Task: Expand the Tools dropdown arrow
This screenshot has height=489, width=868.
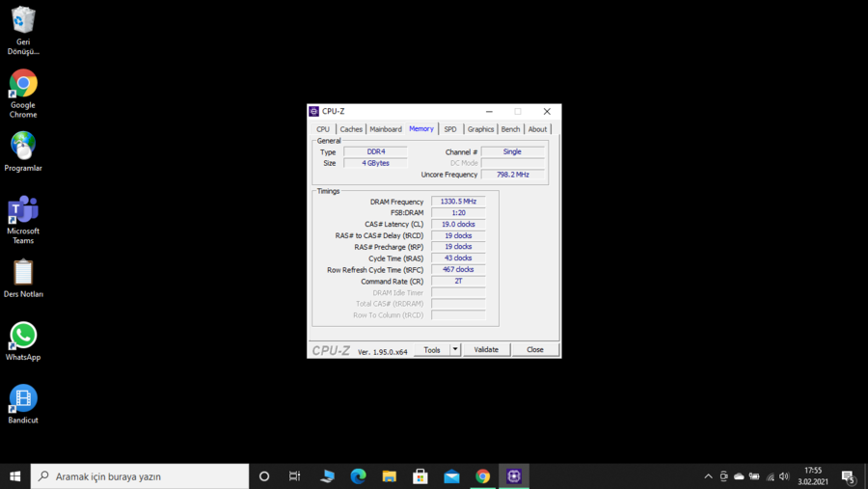Action: (x=455, y=349)
